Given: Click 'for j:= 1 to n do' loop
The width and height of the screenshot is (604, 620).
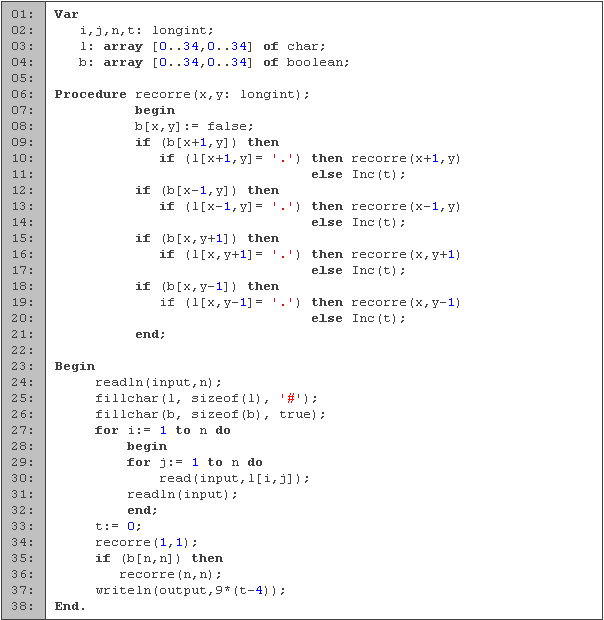Looking at the screenshot, I should (x=194, y=462).
